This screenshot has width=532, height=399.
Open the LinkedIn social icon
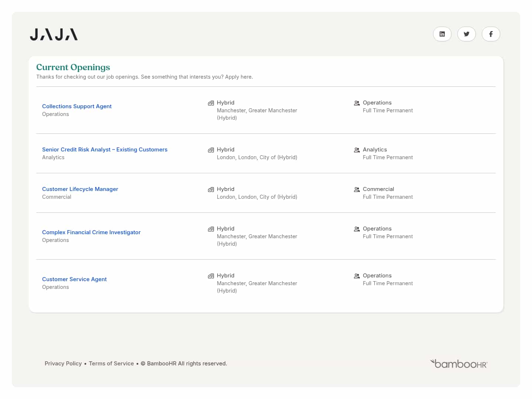pos(442,34)
